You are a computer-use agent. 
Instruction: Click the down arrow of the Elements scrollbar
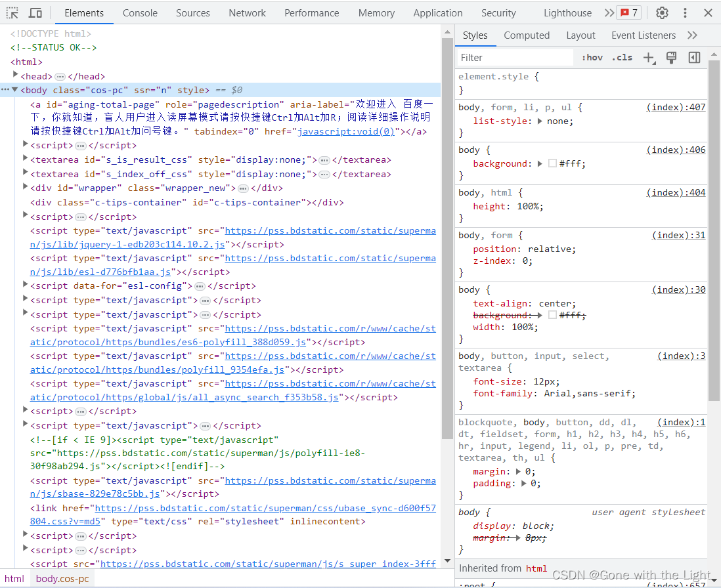pyautogui.click(x=447, y=561)
